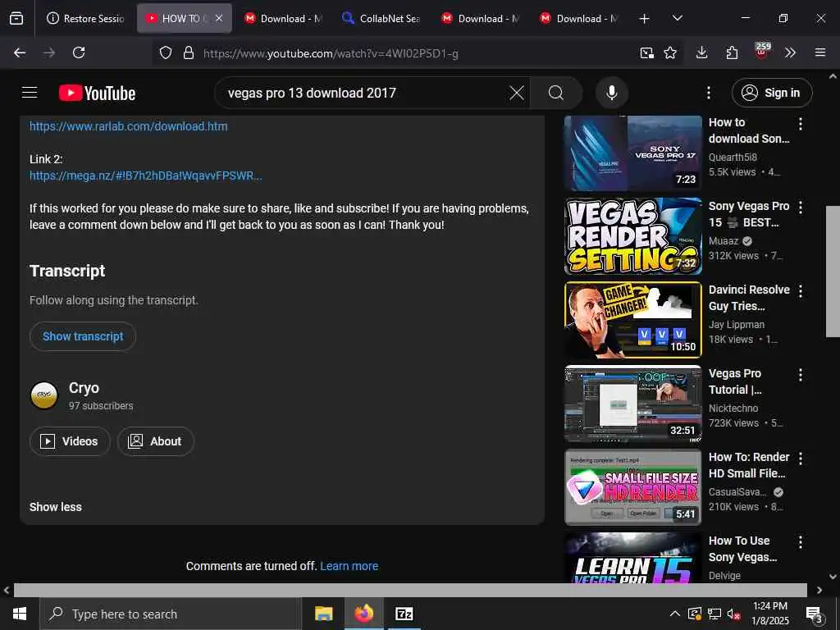Screen dimensions: 840x630
Task: Open picture-in-picture icon in address bar
Action: click(x=647, y=52)
